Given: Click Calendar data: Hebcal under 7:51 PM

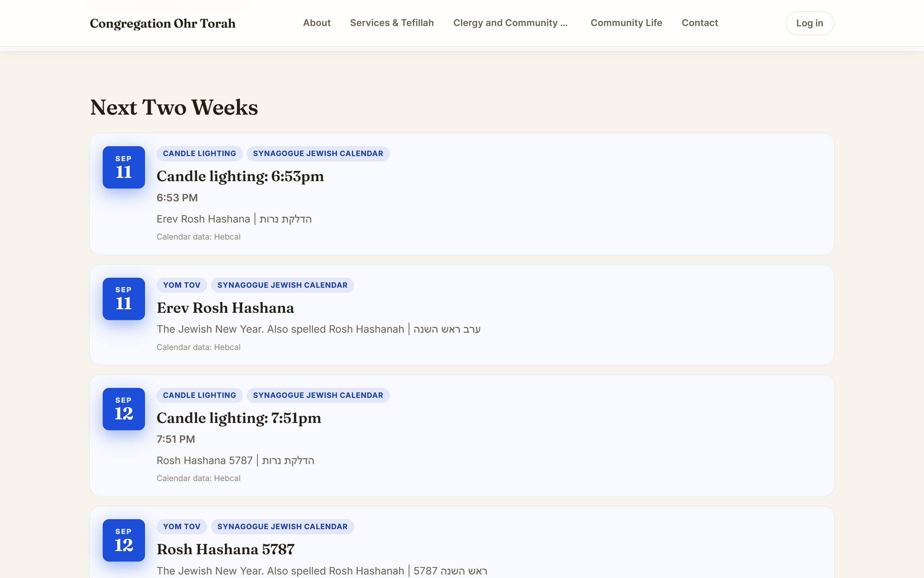Looking at the screenshot, I should (199, 478).
